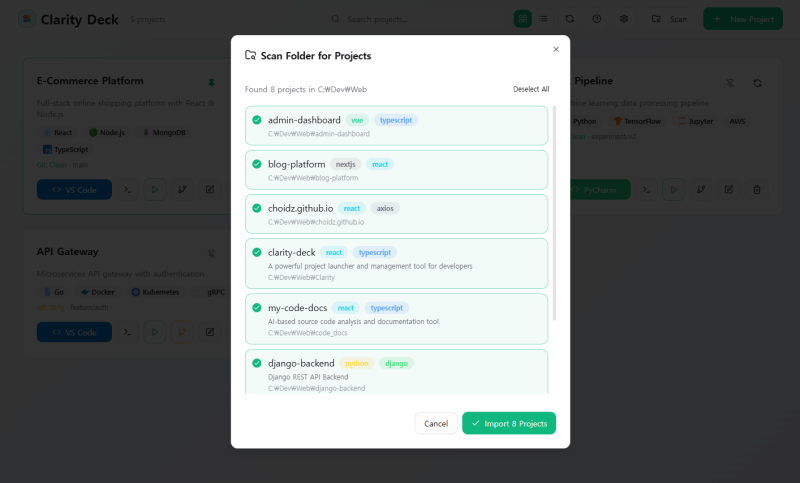Open terminal icon for E-Commerce Platform
800x483 pixels.
coord(128,190)
